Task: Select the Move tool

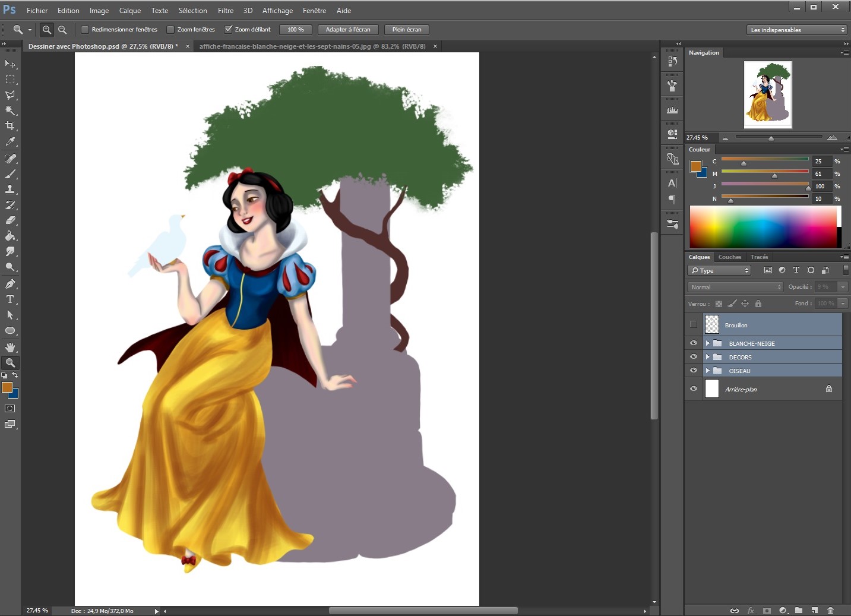Action: click(10, 64)
